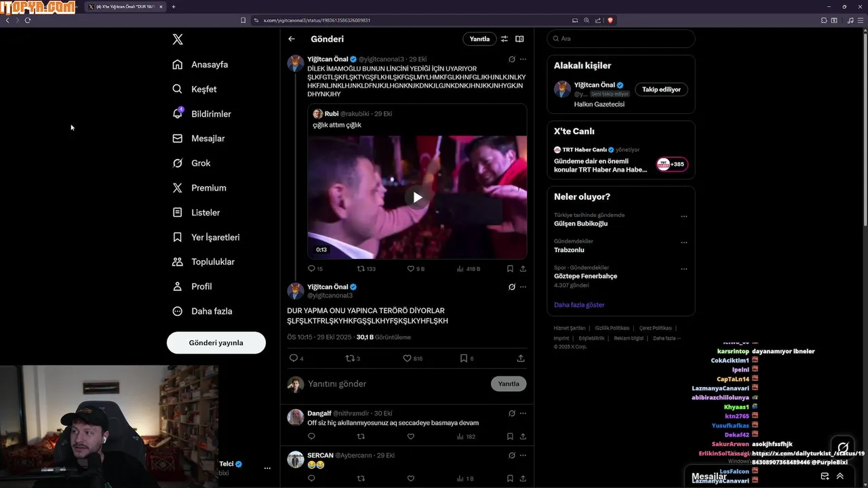
Task: Open Mesajlar from sidebar
Action: click(x=198, y=138)
